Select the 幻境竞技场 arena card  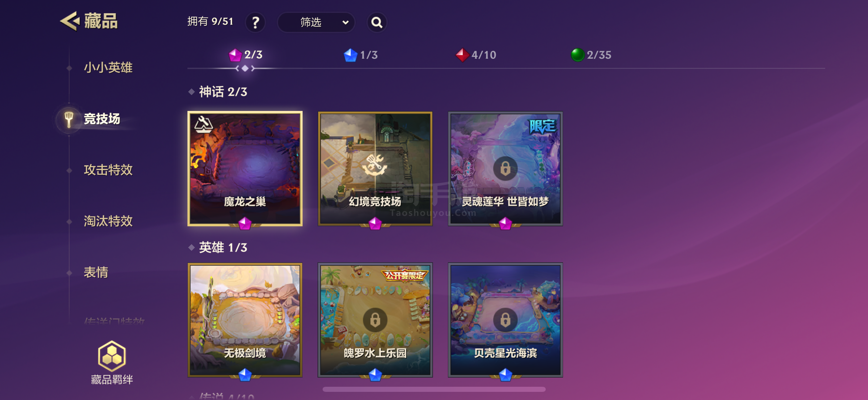(375, 169)
